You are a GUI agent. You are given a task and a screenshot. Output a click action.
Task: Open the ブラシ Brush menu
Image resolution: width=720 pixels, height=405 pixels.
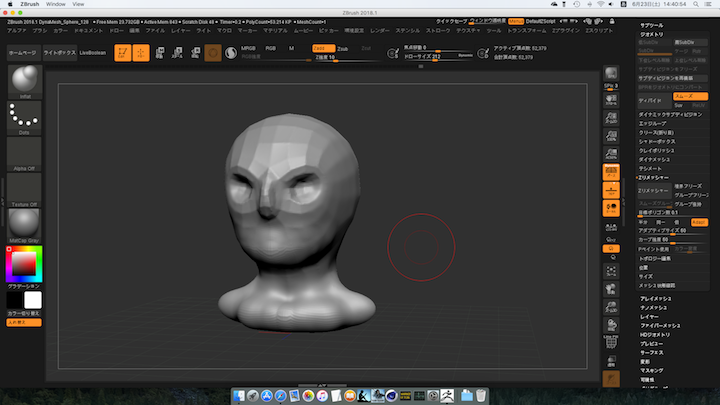coord(40,31)
